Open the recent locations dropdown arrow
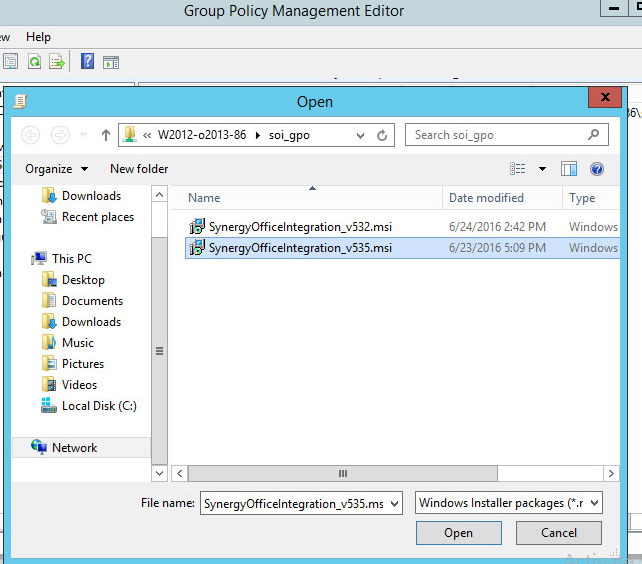642x564 pixels. pyautogui.click(x=84, y=135)
